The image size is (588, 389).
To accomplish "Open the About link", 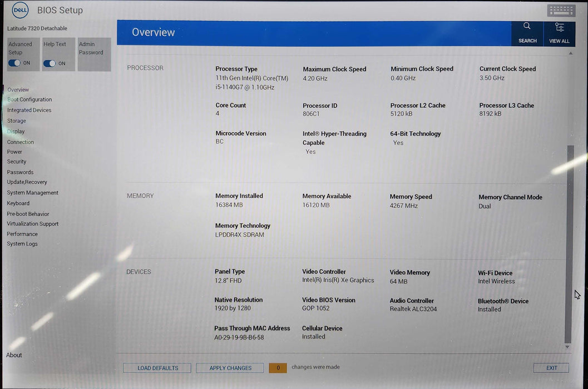I will (14, 356).
